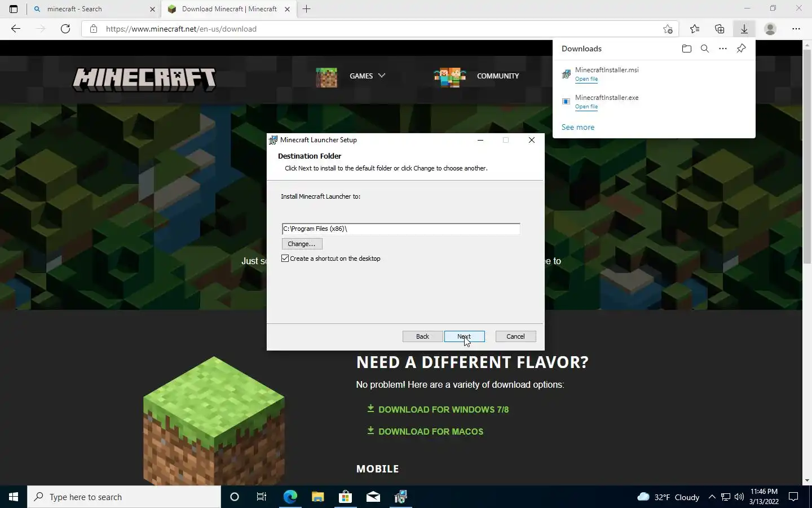The image size is (812, 508).
Task: Click Download for macOS link
Action: 425,431
